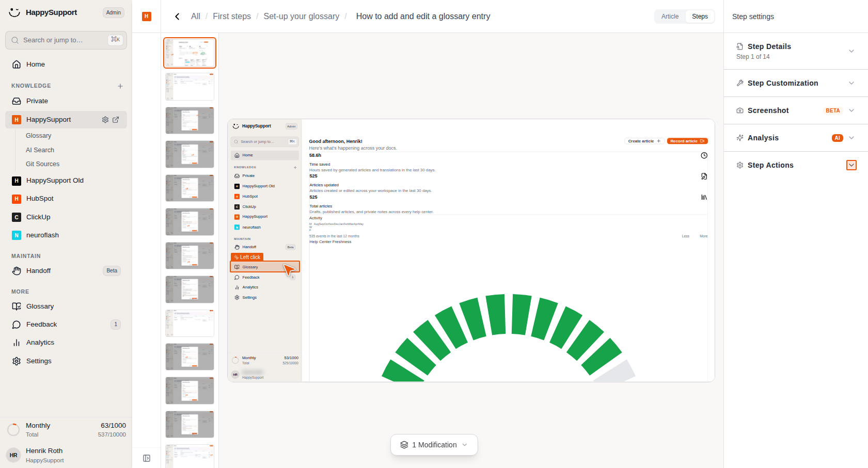868x468 pixels.
Task: Switch to Article view
Action: [x=670, y=17]
